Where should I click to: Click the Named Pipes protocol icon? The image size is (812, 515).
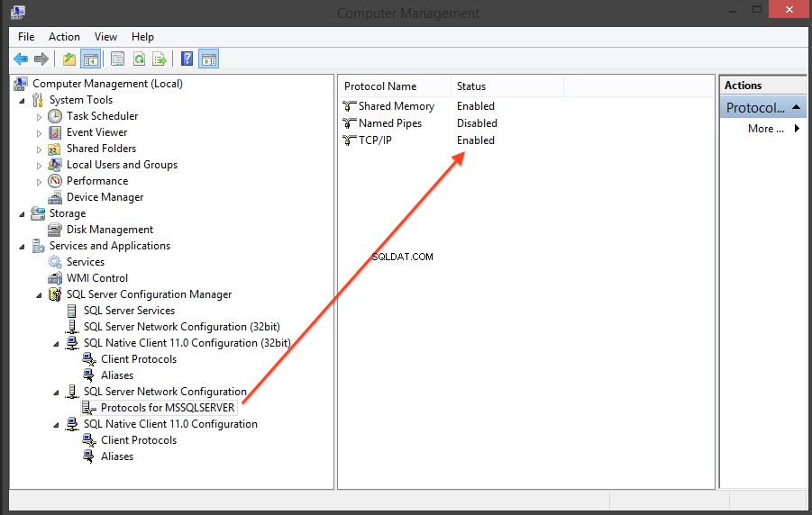point(350,123)
